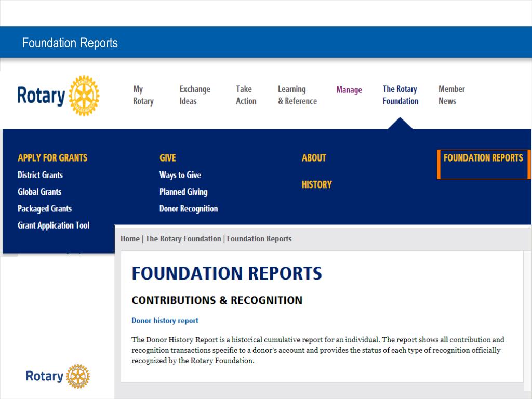Click the Foundation Reports slide title bar

[266, 43]
